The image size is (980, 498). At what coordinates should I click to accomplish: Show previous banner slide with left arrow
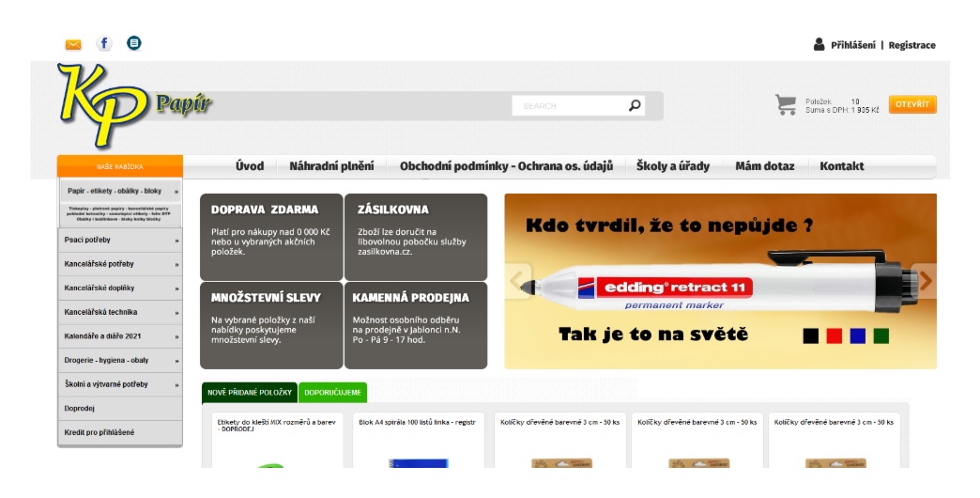click(515, 280)
